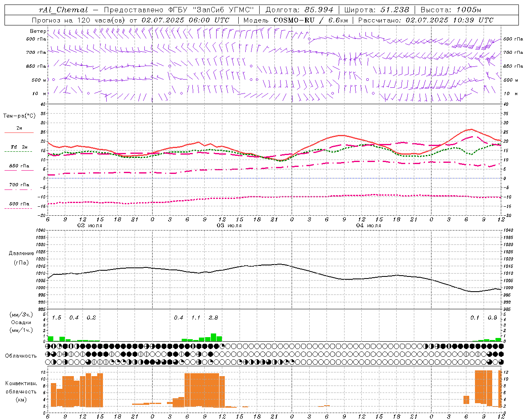
Task: Click the Тем-ра(°C) temperature panel label
Action: 19,116
